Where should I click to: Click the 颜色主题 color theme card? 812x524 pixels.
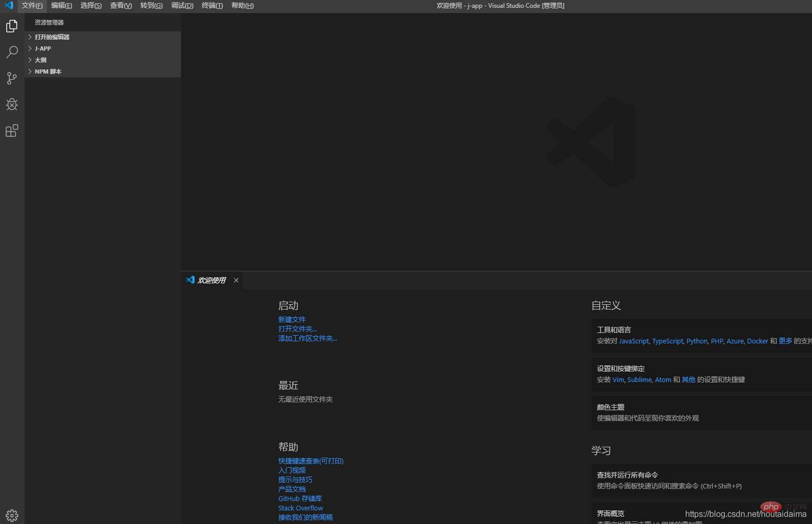tap(699, 412)
